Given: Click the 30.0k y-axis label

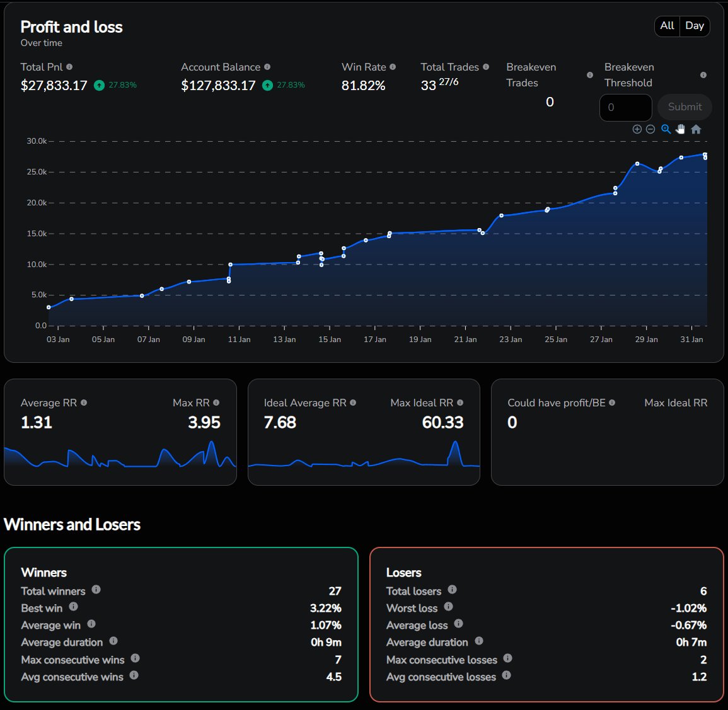Looking at the screenshot, I should click(x=37, y=141).
